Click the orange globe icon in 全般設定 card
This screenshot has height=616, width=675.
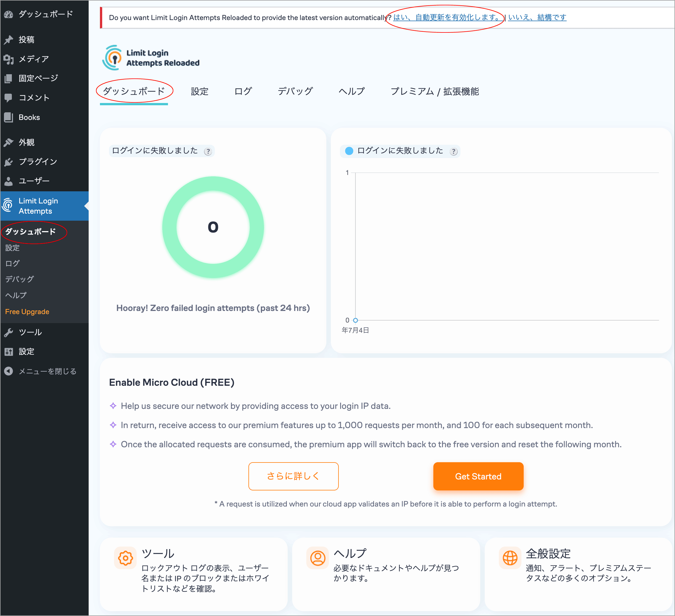(510, 558)
